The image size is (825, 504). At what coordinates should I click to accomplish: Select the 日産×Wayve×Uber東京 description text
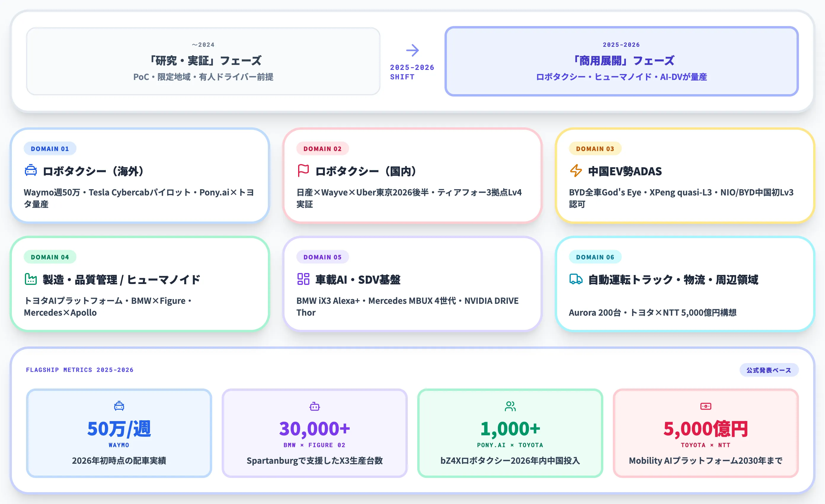click(409, 198)
